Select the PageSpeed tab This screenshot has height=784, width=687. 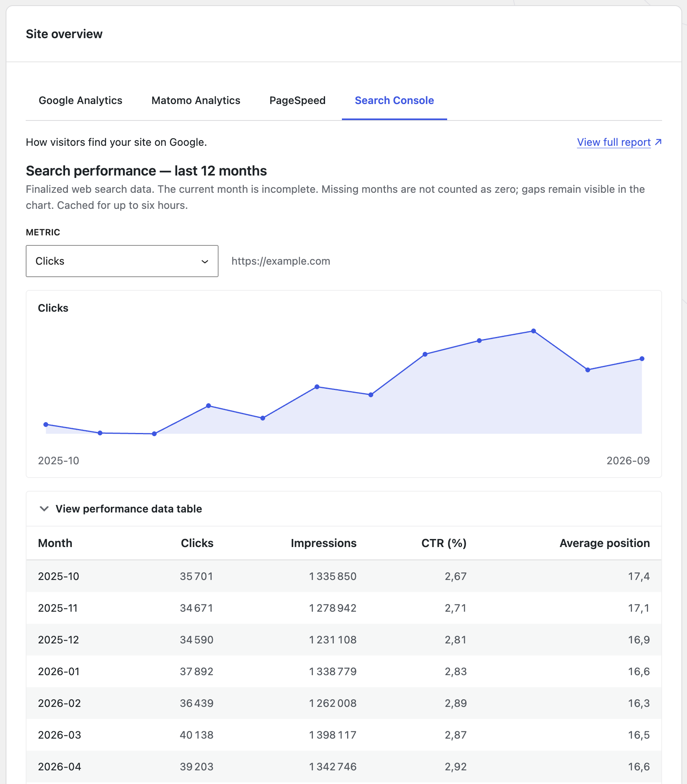[297, 100]
